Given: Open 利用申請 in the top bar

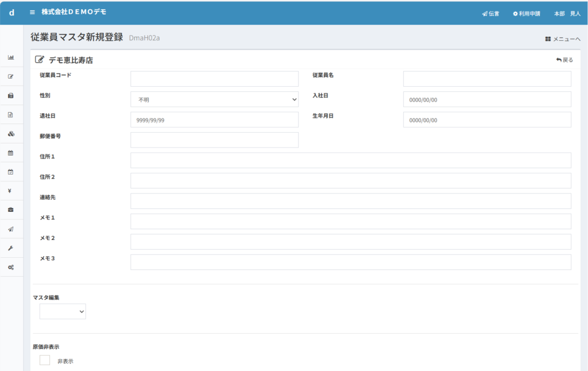Looking at the screenshot, I should coord(527,13).
